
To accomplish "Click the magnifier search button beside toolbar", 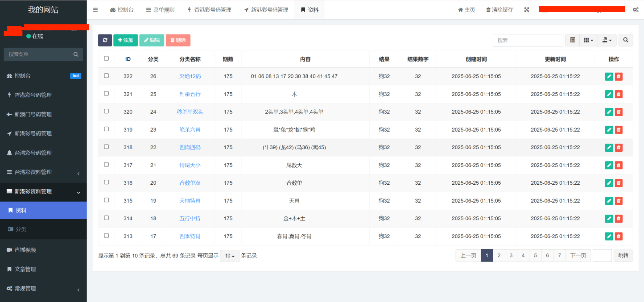I will coord(625,40).
